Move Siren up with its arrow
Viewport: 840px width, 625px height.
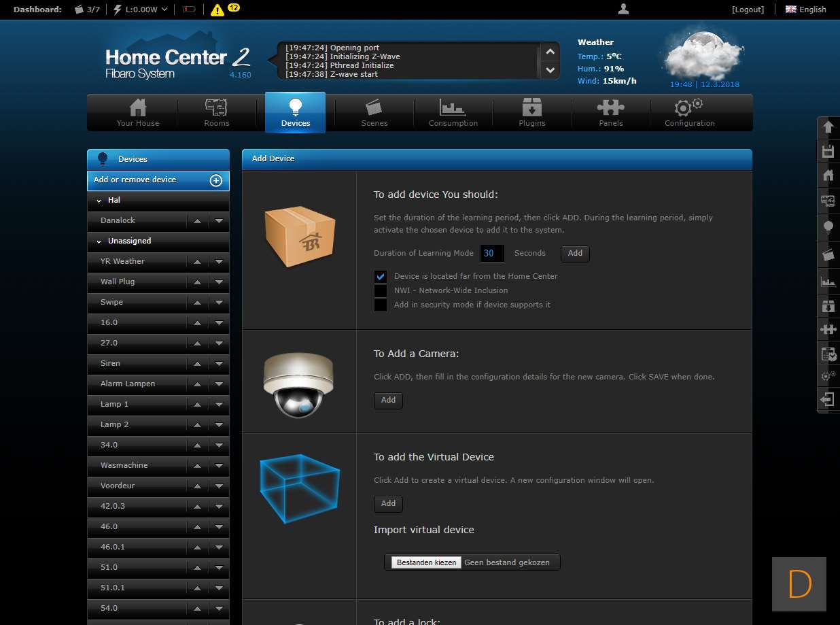197,364
